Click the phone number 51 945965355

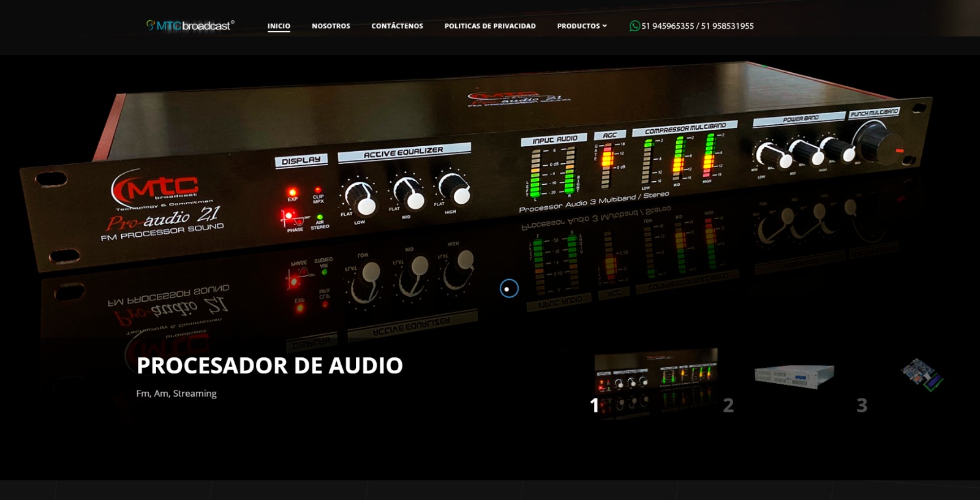click(668, 26)
